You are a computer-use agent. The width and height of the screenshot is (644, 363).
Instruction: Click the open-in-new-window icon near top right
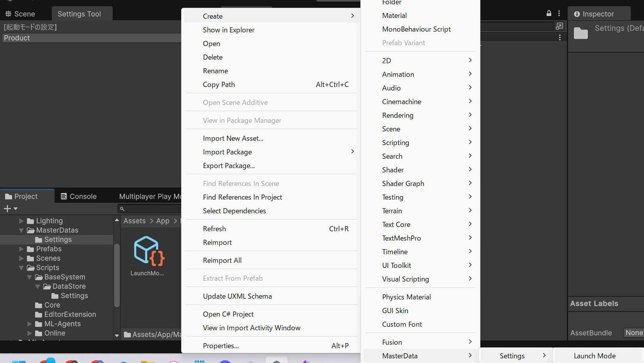tap(559, 26)
